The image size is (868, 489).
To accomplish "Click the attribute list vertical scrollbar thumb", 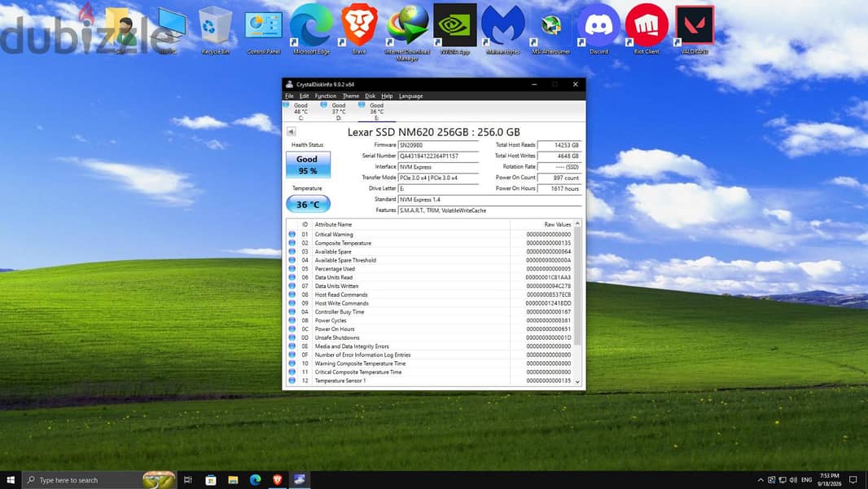I will [x=577, y=285].
